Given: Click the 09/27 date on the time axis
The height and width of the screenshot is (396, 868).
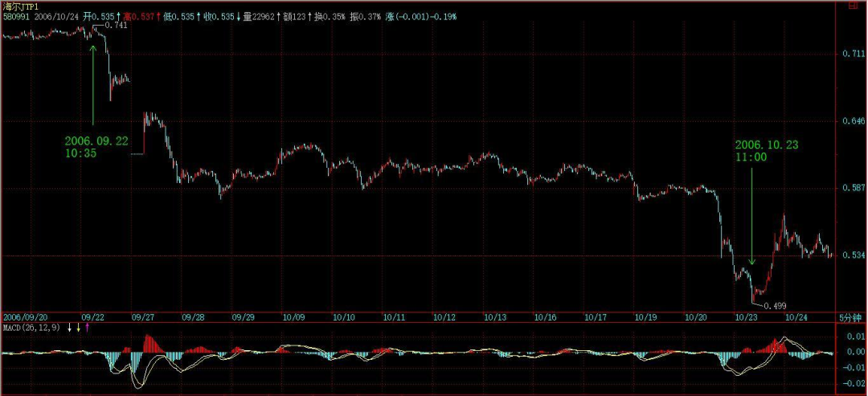Looking at the screenshot, I should (142, 317).
